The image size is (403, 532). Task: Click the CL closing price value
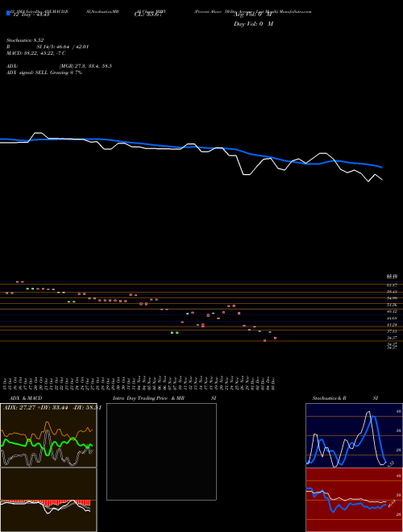pos(150,15)
